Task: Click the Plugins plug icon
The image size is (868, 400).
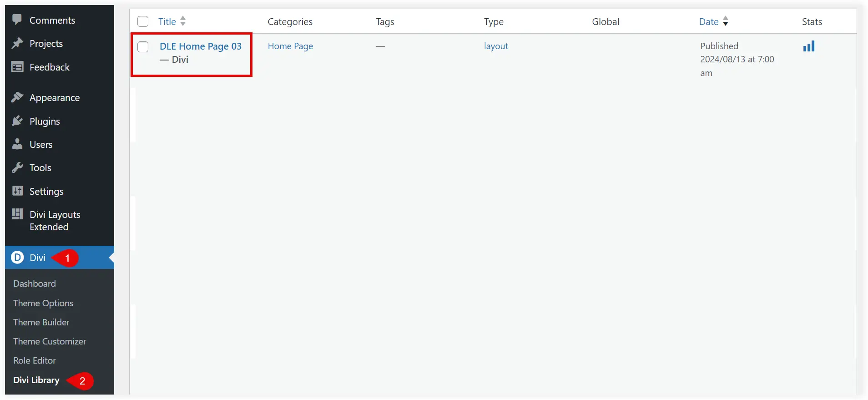Action: (17, 121)
